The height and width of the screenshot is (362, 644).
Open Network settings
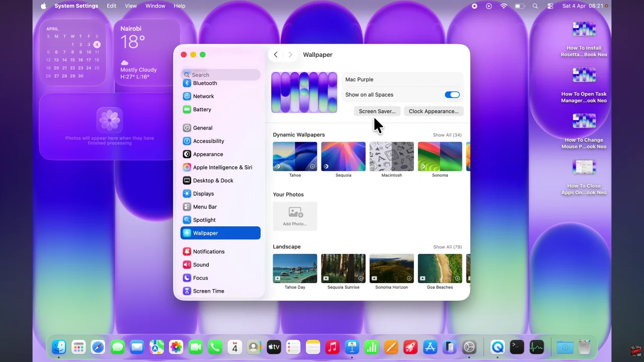[x=204, y=96]
